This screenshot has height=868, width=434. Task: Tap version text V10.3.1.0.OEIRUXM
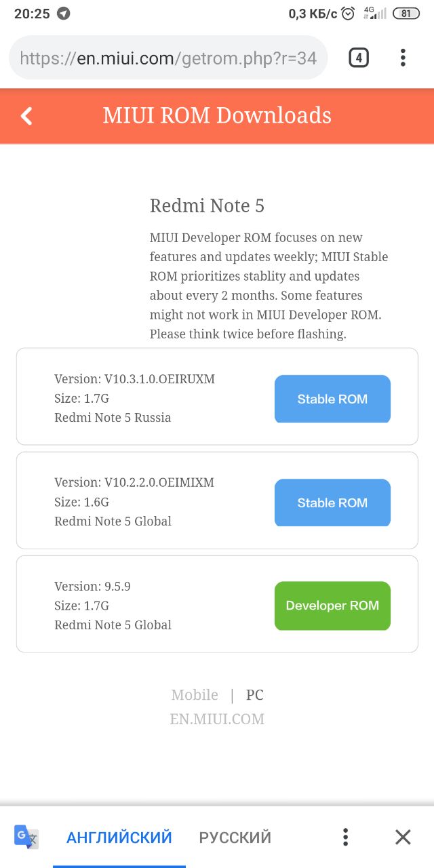coord(159,379)
